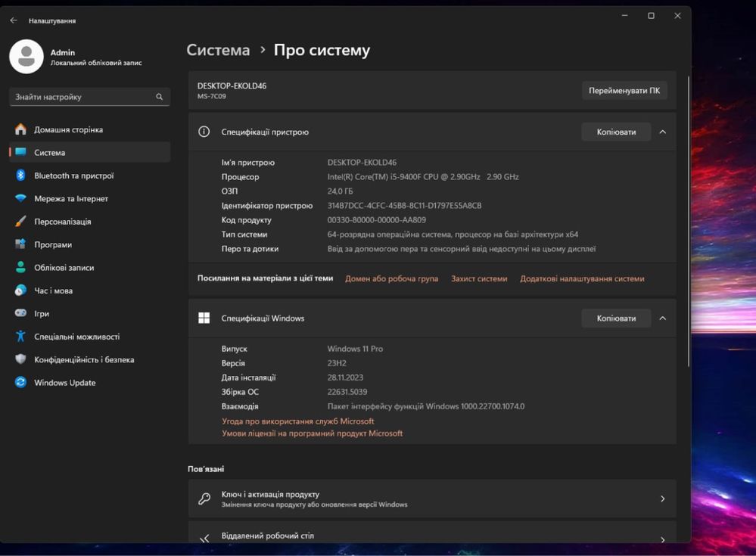Select OS build 22631.5039 value

tap(347, 392)
